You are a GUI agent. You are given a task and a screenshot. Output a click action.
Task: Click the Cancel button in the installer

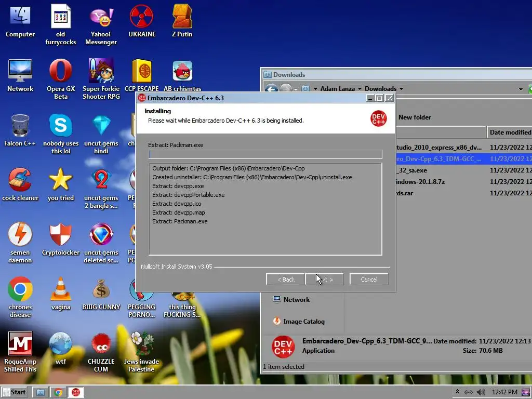pos(369,280)
